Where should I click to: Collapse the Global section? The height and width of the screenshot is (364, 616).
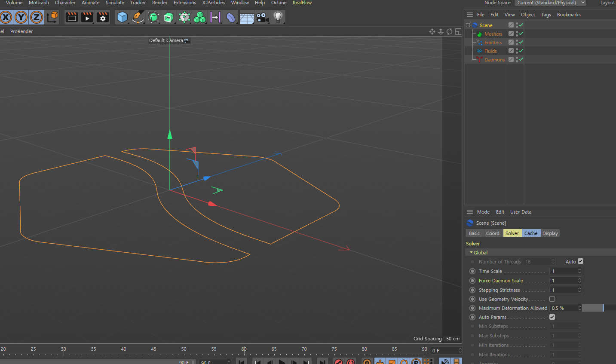click(x=472, y=253)
